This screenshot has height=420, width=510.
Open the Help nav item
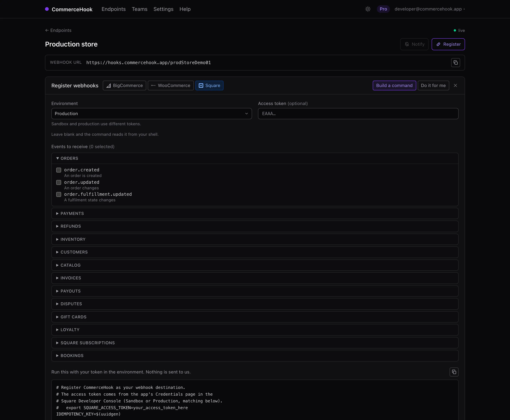click(185, 9)
